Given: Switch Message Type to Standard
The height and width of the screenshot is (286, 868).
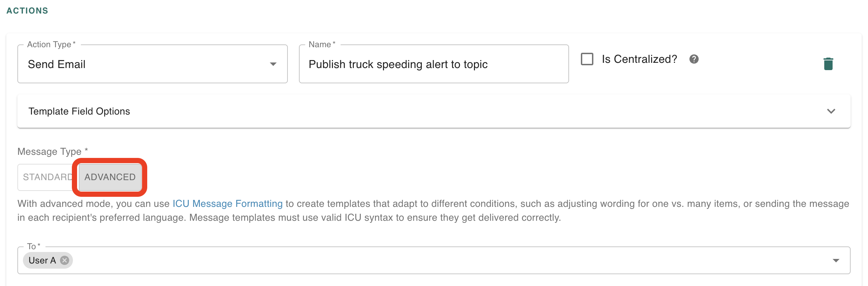Looking at the screenshot, I should pos(48,177).
